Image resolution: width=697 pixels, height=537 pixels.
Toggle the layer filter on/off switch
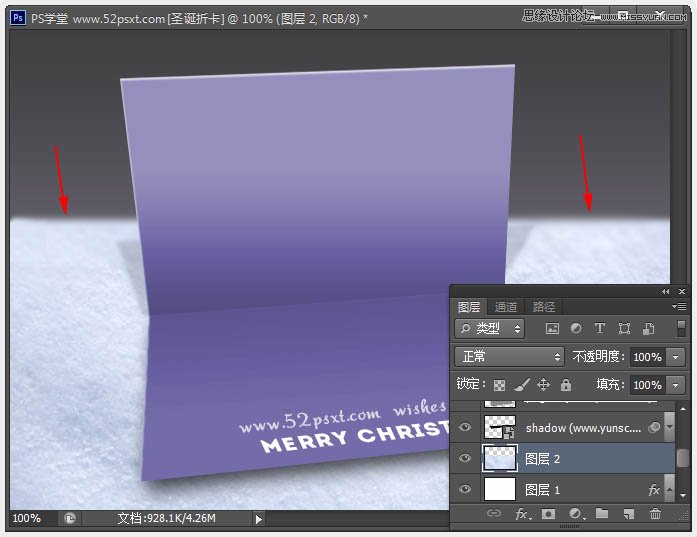[x=681, y=329]
